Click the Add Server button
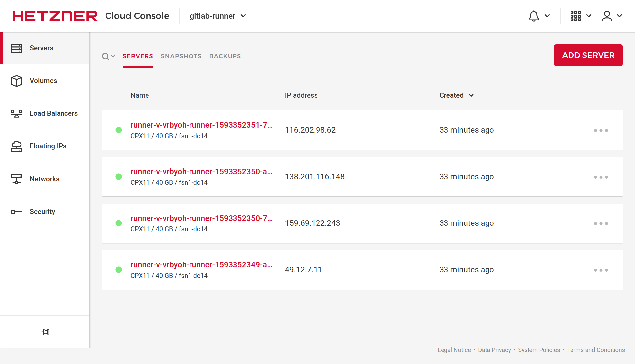Viewport: 635px width, 364px height. pos(588,55)
